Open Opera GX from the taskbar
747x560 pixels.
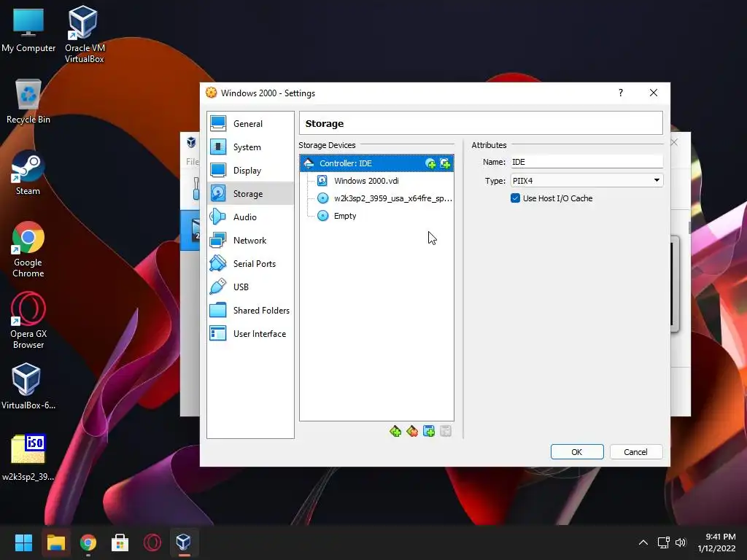[152, 542]
